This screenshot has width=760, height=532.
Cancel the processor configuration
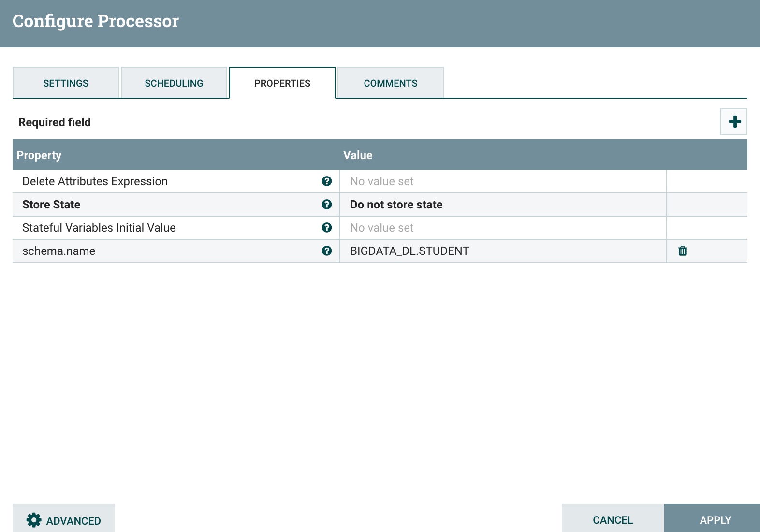tap(613, 520)
